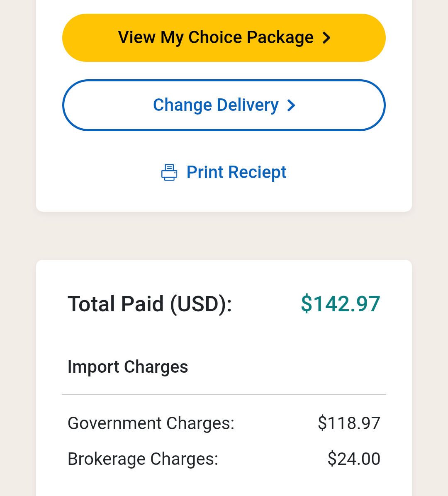Click the divider line under Import Charges

[224, 395]
